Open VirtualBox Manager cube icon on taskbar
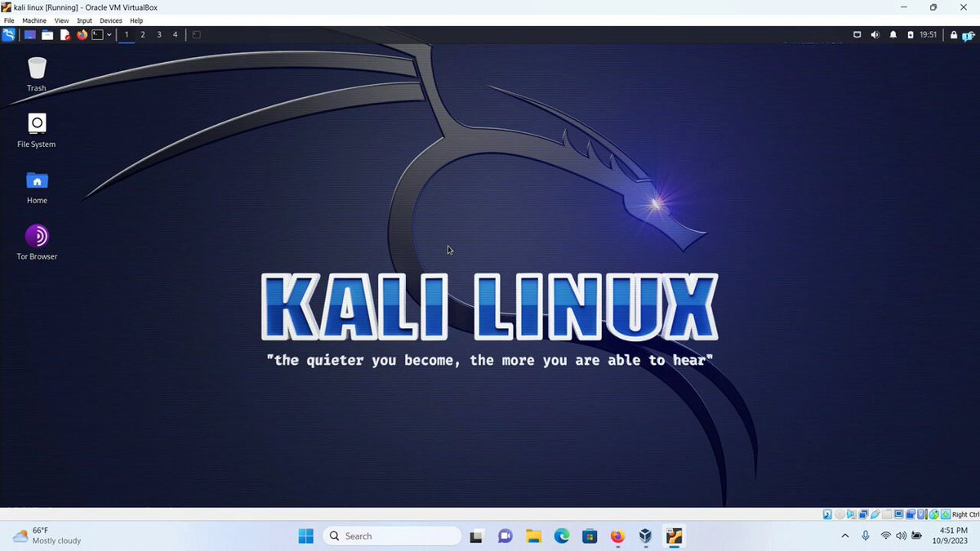Viewport: 980px width, 551px height. click(x=645, y=536)
